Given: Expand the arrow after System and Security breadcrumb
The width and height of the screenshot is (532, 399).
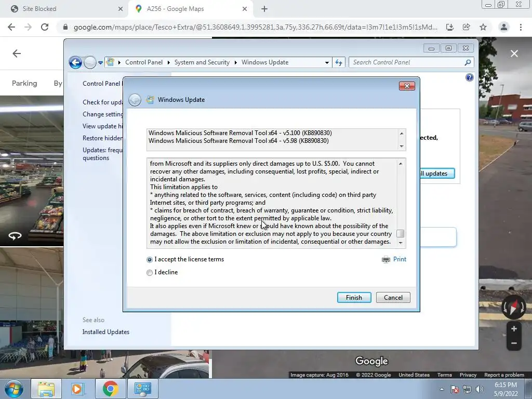Looking at the screenshot, I should click(x=235, y=62).
